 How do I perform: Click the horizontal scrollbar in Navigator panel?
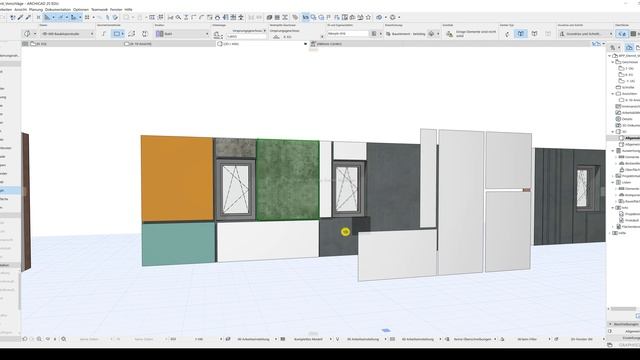click(x=623, y=309)
